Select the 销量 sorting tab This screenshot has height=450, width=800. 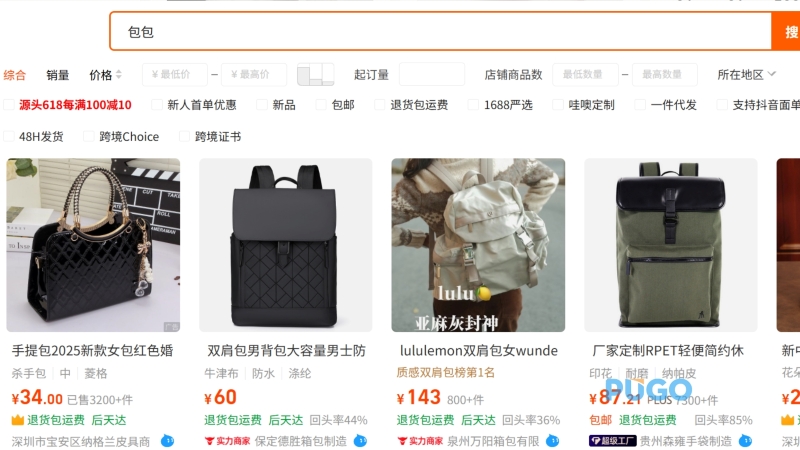tap(58, 75)
